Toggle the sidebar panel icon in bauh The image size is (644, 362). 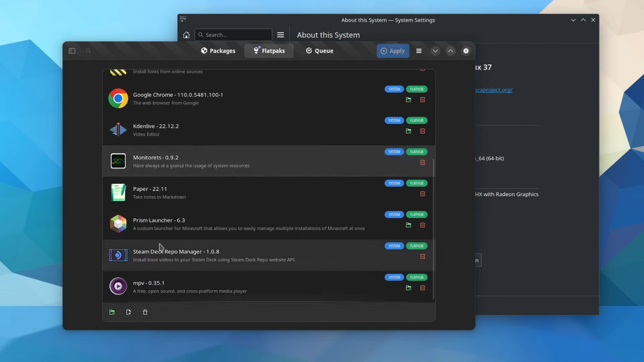click(71, 50)
